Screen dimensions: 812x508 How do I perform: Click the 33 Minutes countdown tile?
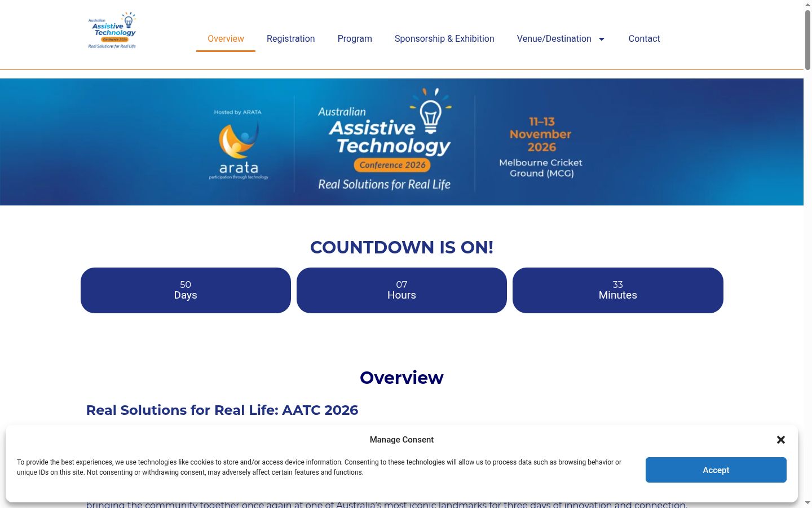(618, 290)
